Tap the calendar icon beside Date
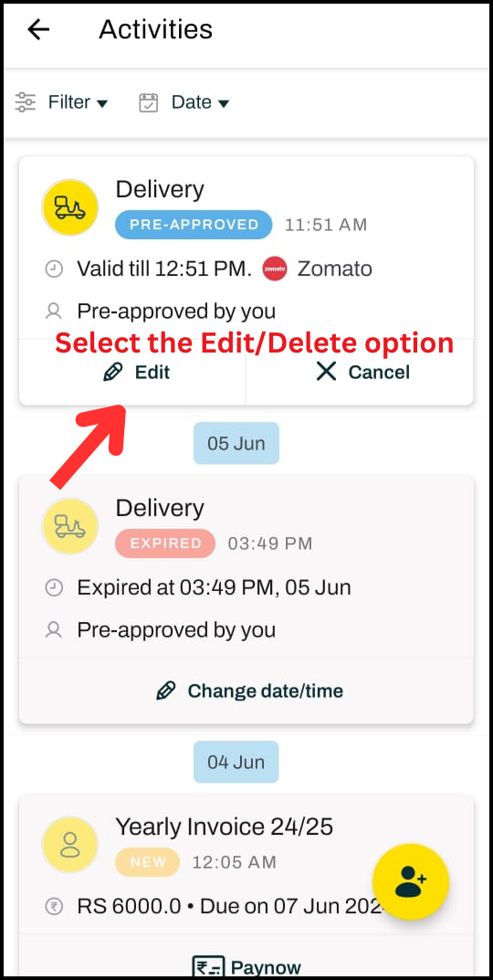Screen dimensions: 493x980 click(x=149, y=102)
